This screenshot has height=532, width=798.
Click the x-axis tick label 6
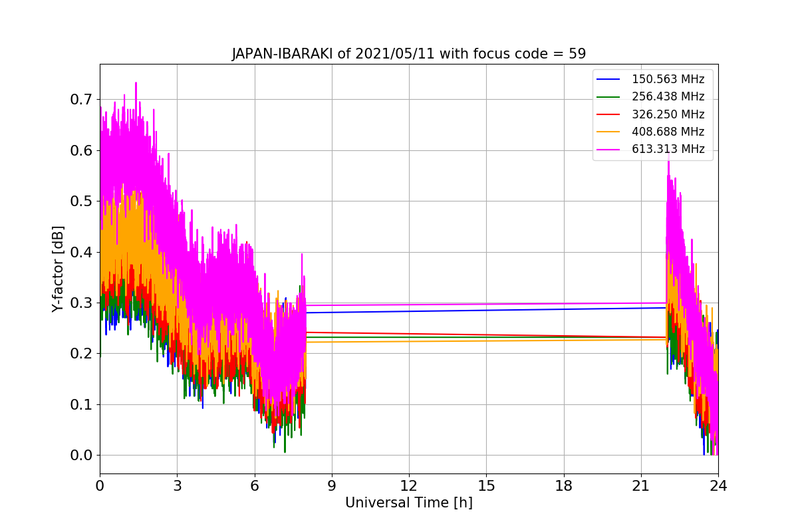(x=254, y=485)
